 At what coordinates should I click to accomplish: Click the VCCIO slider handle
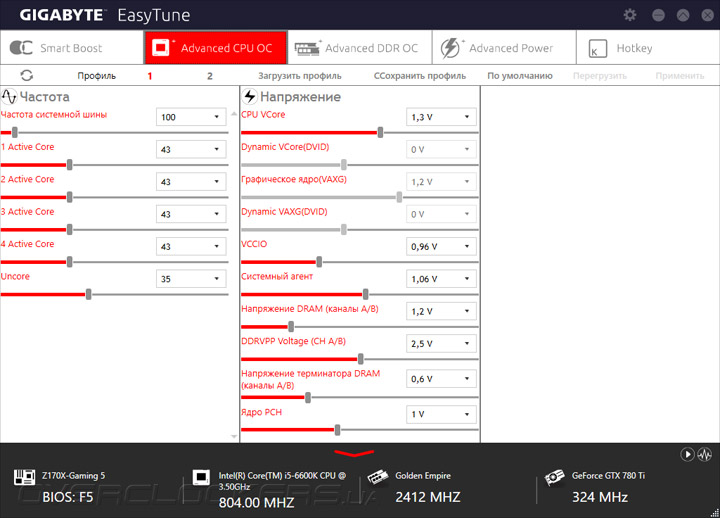pyautogui.click(x=319, y=262)
